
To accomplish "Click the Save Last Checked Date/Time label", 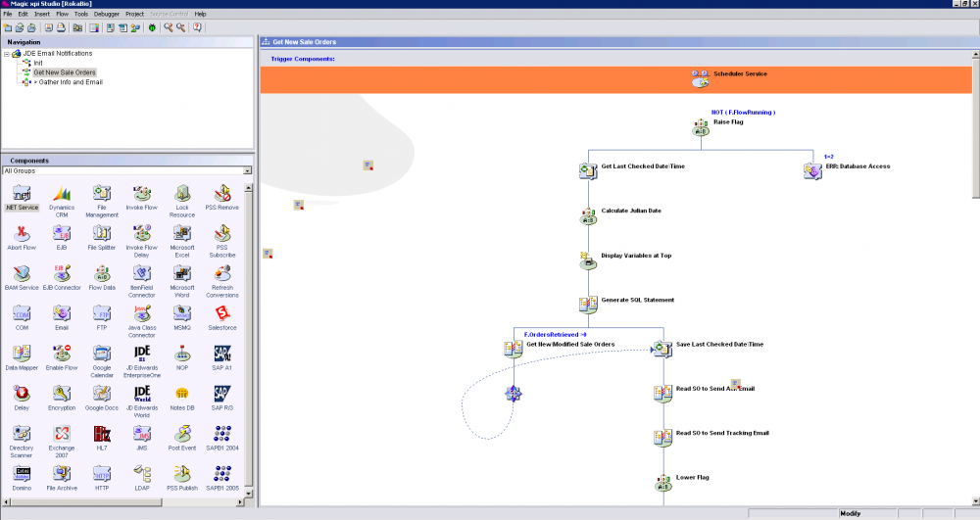I will 719,345.
